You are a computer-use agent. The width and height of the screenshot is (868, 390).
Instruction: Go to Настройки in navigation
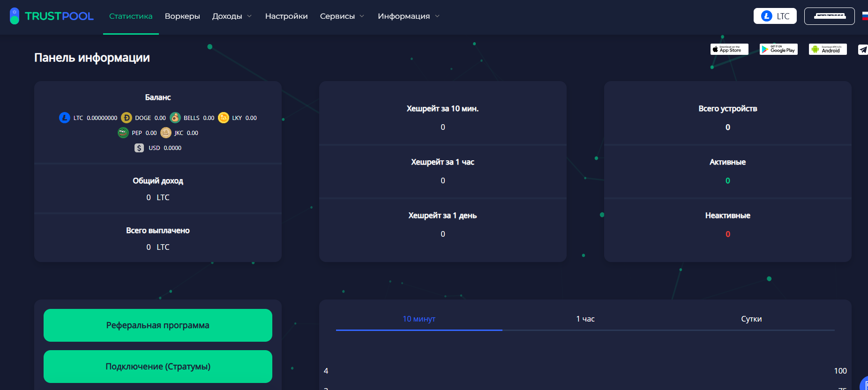286,16
